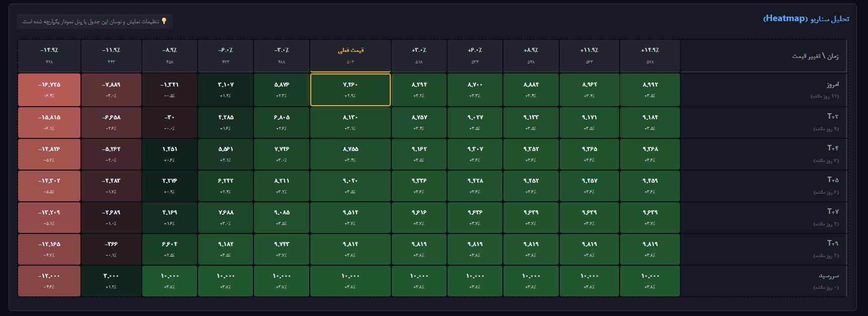
Task: Click the lightbulb hint icon
Action: (164, 21)
